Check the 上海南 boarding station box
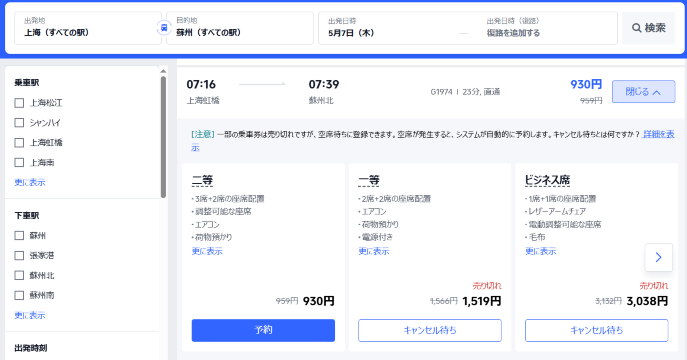687x360 pixels. point(19,162)
